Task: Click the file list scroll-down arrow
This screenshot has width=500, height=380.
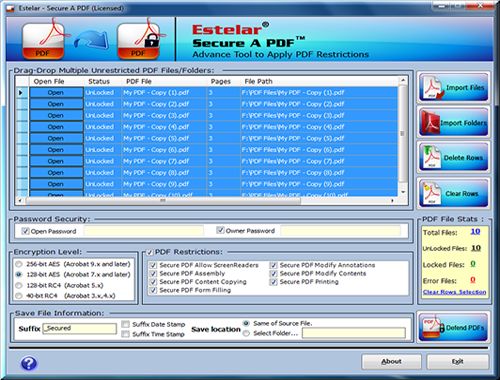Action: pyautogui.click(x=403, y=192)
